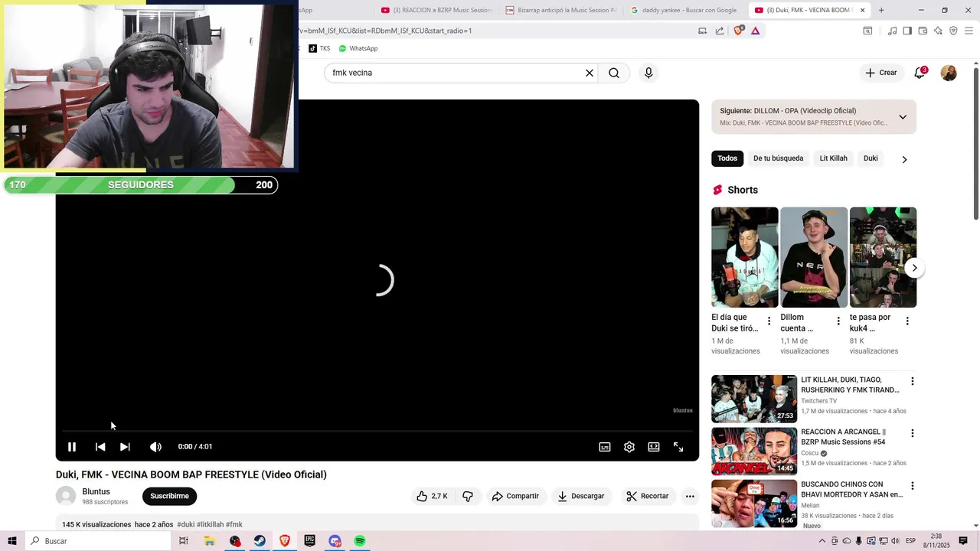This screenshot has height=551, width=980.
Task: Enter fullscreen mode
Action: pos(678,447)
